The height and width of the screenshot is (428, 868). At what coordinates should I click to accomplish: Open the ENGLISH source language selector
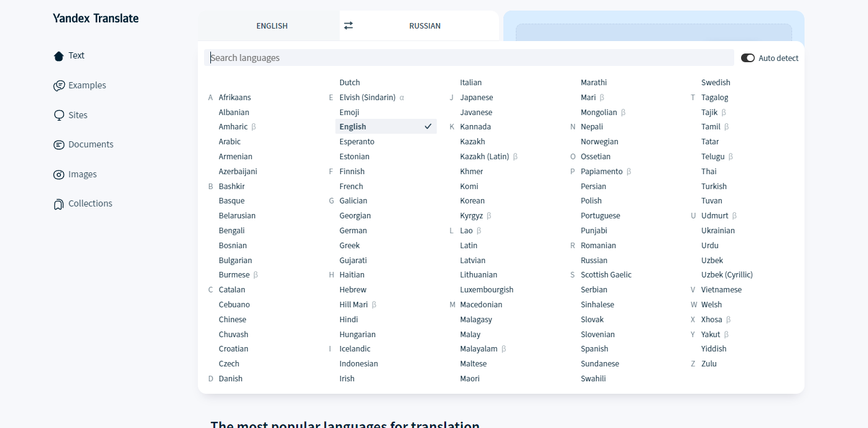coord(272,26)
